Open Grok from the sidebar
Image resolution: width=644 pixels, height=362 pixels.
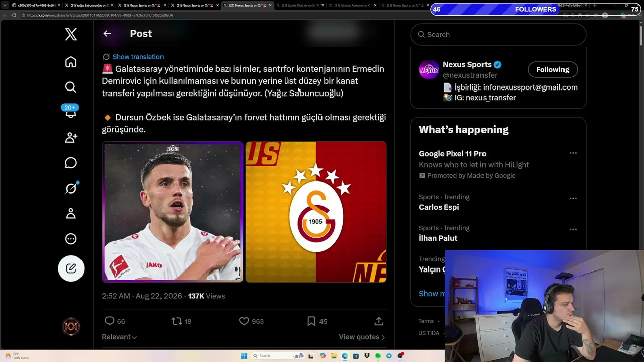(x=71, y=188)
